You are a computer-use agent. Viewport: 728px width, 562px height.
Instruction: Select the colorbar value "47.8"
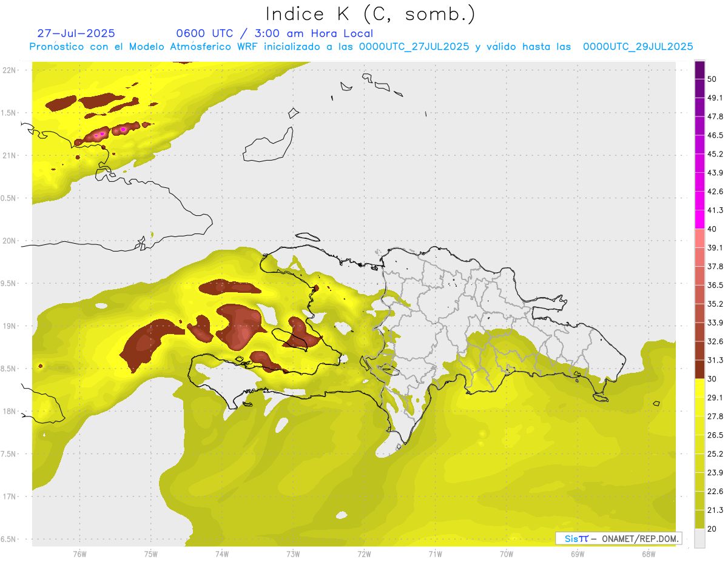point(715,117)
